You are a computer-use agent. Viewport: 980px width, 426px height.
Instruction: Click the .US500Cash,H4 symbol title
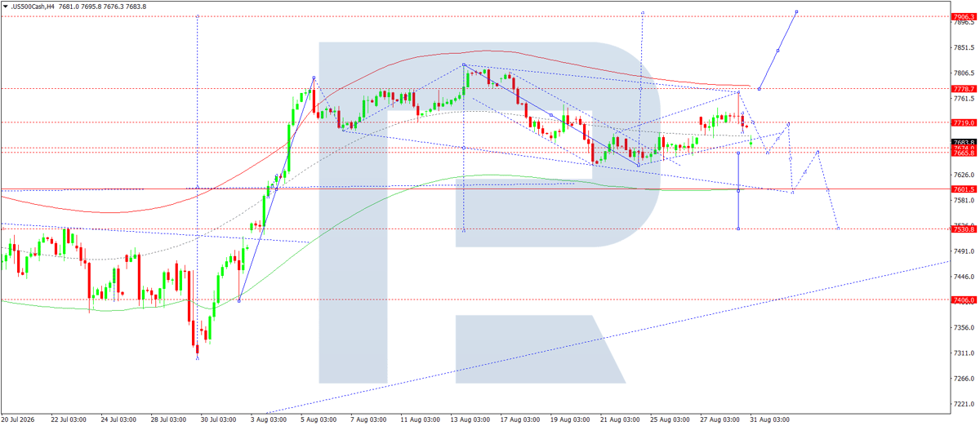tap(33, 7)
